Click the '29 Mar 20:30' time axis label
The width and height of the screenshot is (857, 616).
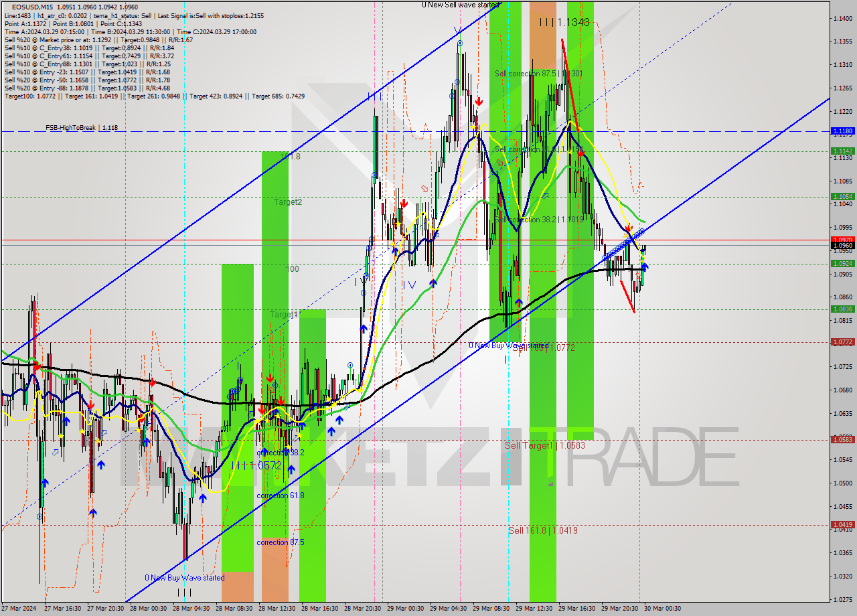coord(619,609)
